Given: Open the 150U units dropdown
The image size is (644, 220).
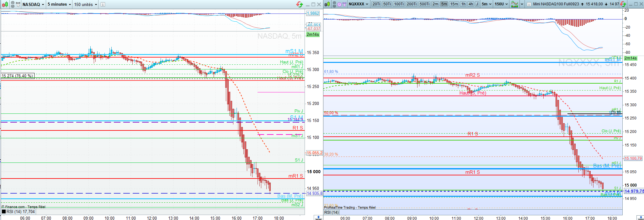Looking at the screenshot, I should 501,4.
